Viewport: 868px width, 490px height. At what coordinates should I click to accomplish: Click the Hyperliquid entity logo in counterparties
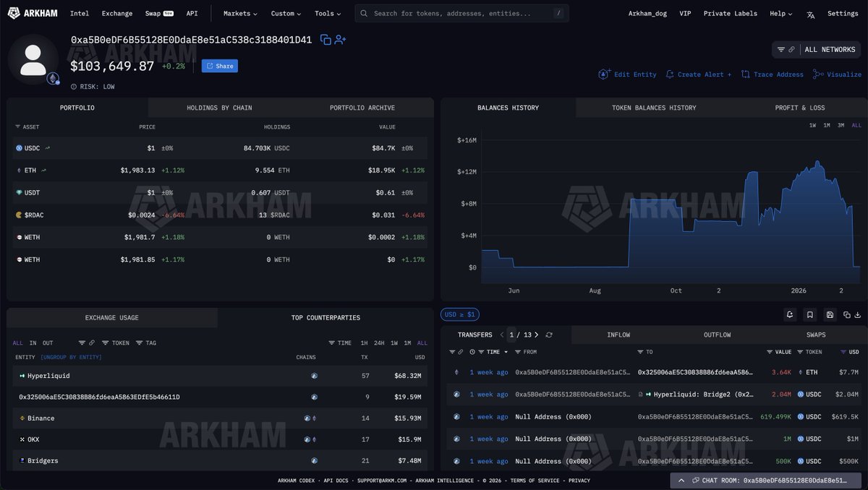[22, 376]
